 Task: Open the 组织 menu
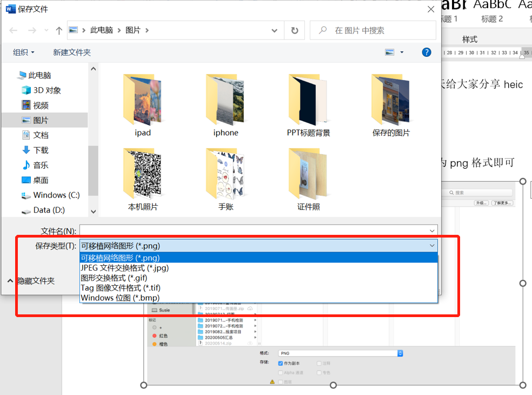[x=23, y=52]
